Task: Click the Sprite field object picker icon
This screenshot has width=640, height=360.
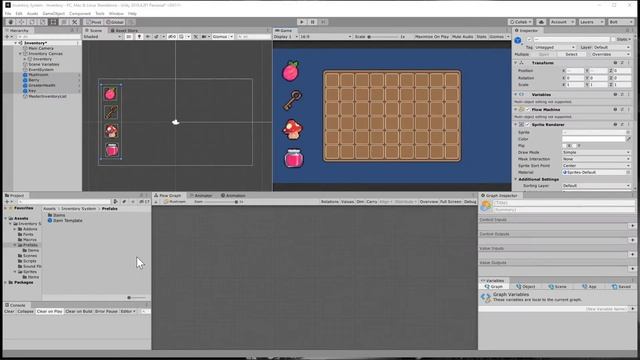Action: pyautogui.click(x=628, y=132)
